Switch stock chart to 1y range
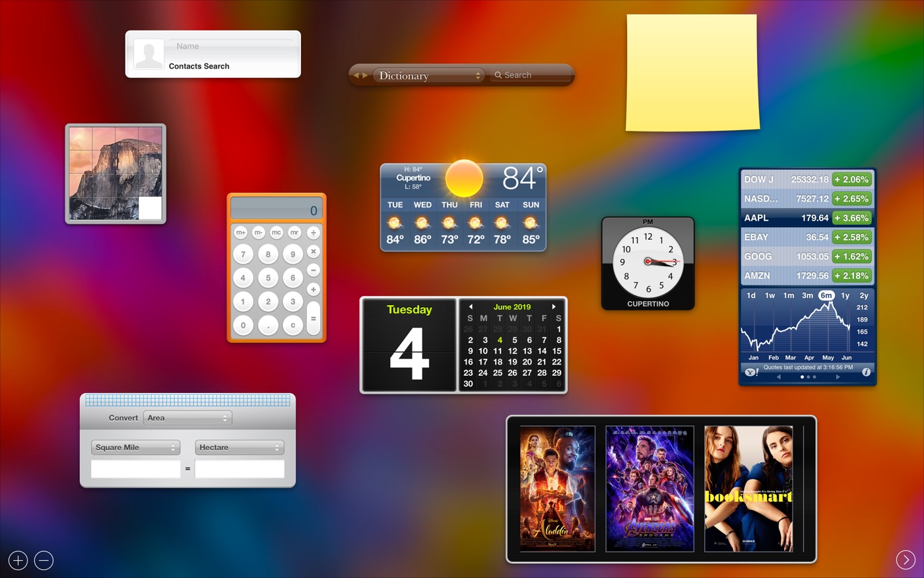 [845, 295]
